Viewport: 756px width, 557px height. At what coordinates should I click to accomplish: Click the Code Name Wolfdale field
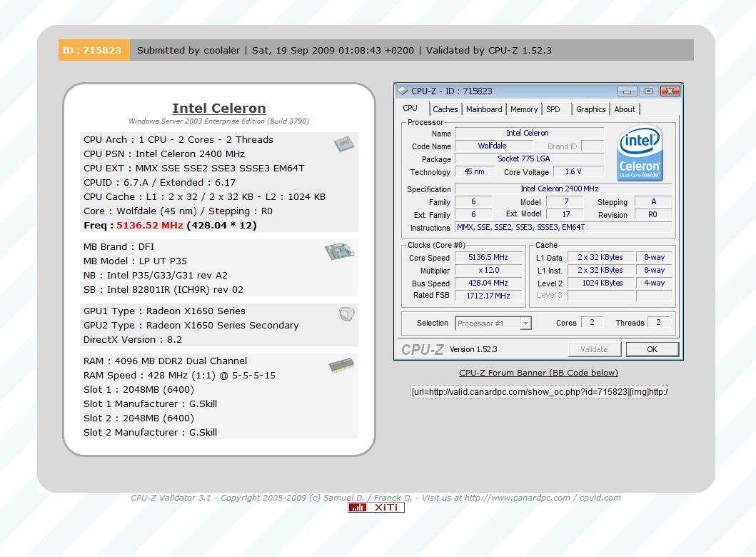493,146
